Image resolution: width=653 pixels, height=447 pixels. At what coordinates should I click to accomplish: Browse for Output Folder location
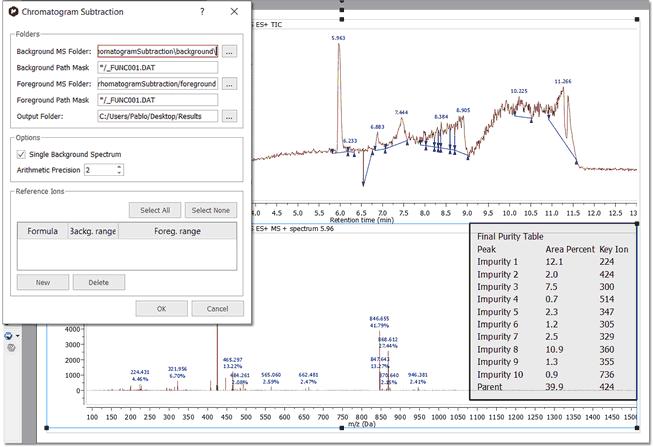click(x=230, y=117)
